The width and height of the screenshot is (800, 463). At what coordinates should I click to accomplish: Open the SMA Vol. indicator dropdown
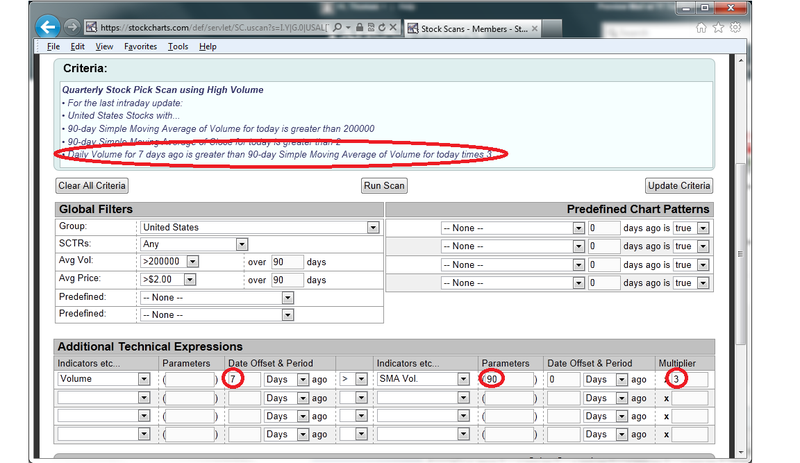tap(423, 379)
